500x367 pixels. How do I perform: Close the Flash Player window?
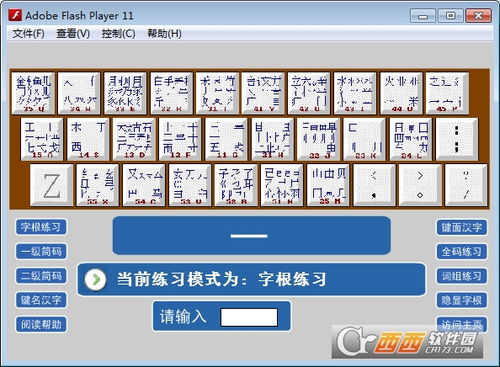click(x=478, y=16)
